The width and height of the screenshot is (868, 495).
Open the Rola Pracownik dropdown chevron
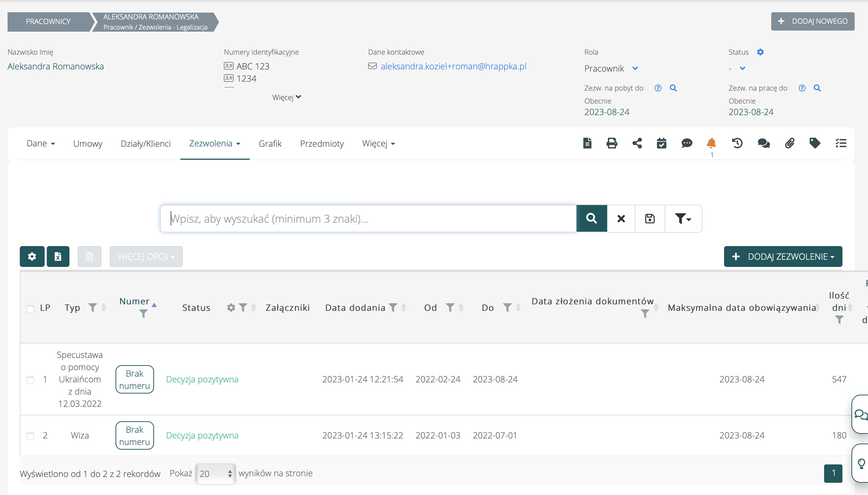click(x=635, y=68)
